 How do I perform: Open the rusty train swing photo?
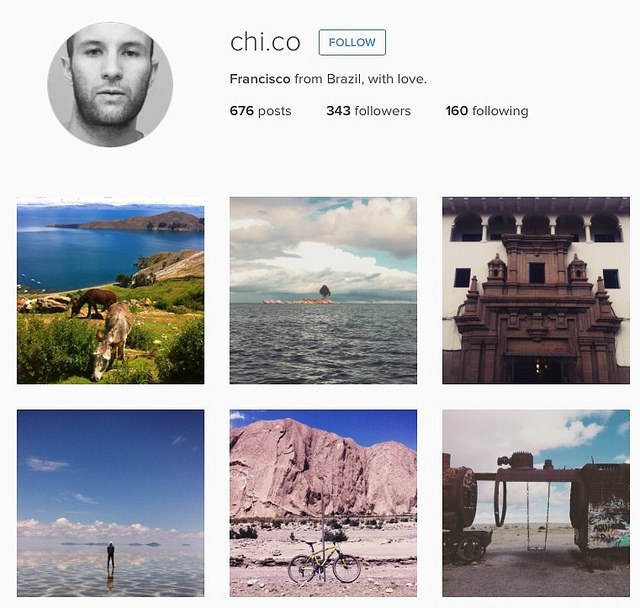(x=536, y=503)
